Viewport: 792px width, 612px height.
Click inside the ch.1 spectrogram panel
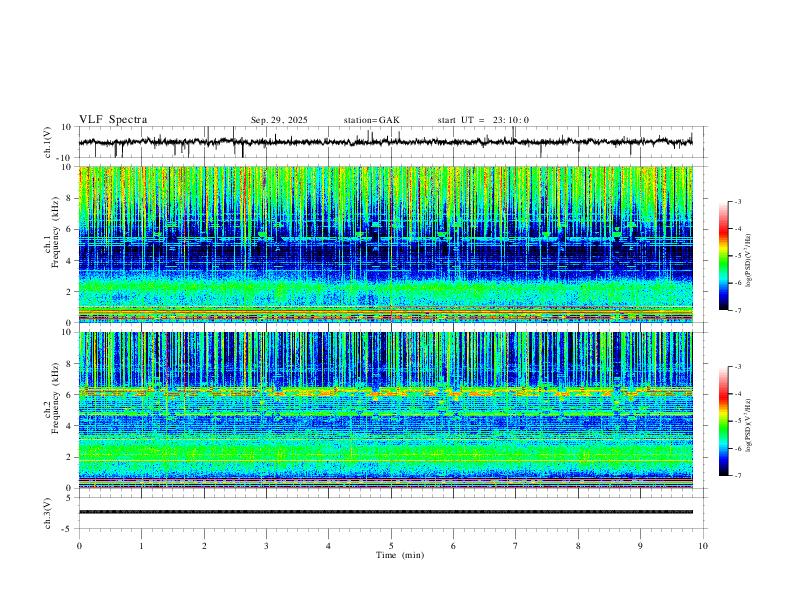coord(386,244)
